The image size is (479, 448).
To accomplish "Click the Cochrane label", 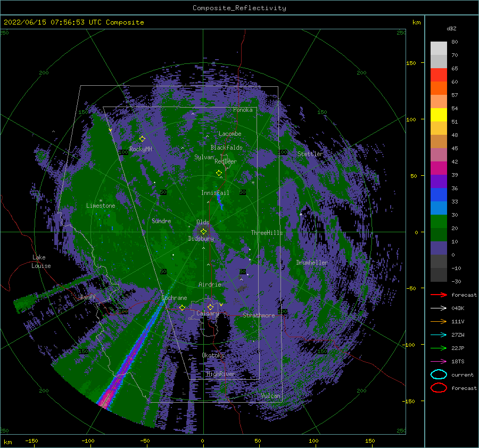I will tap(174, 298).
